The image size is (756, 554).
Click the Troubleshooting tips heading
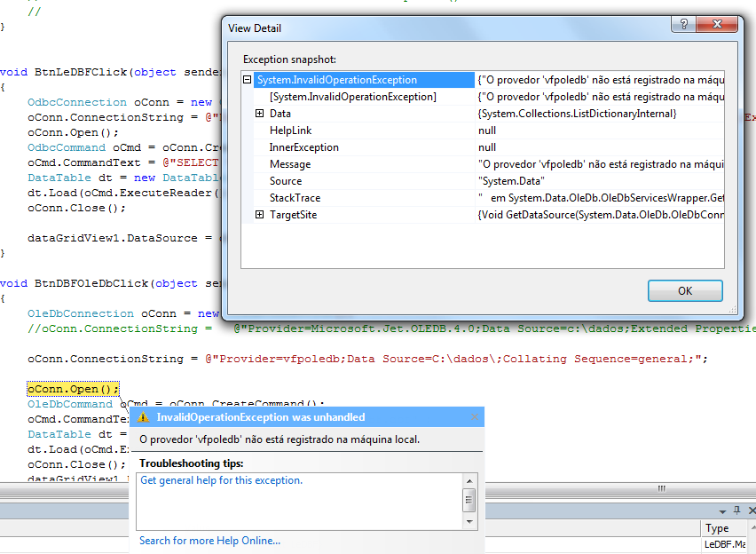pyautogui.click(x=192, y=463)
